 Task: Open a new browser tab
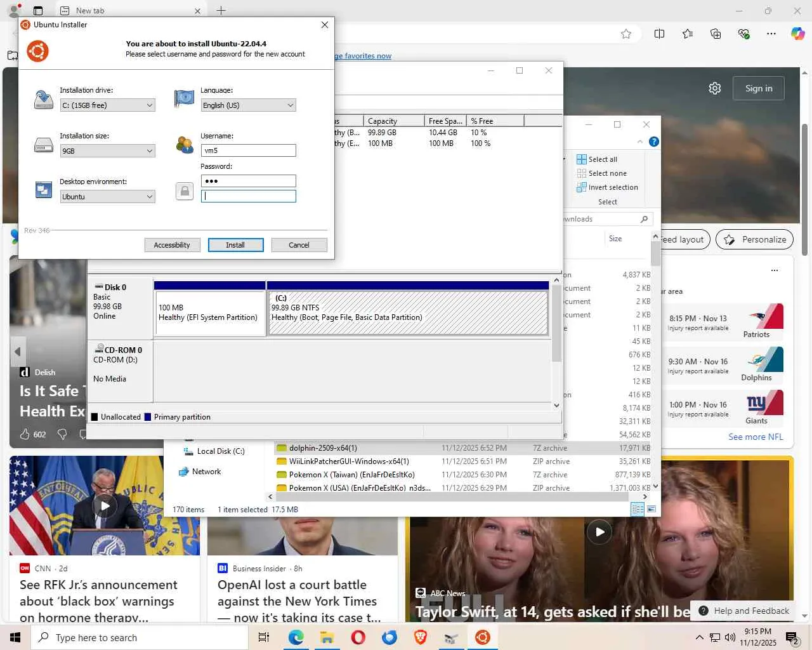pyautogui.click(x=221, y=10)
